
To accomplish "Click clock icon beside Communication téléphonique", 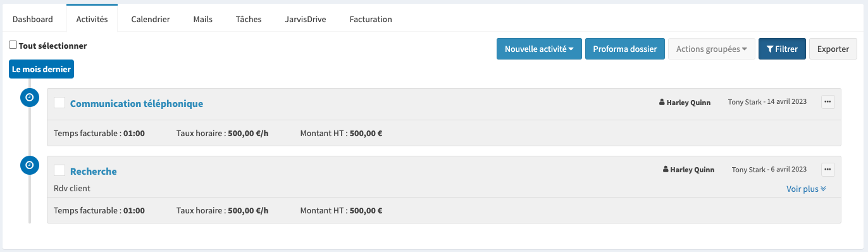I will 29,98.
